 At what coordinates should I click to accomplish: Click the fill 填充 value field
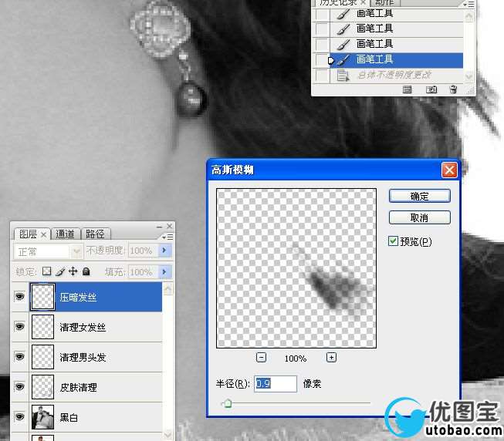coord(144,272)
